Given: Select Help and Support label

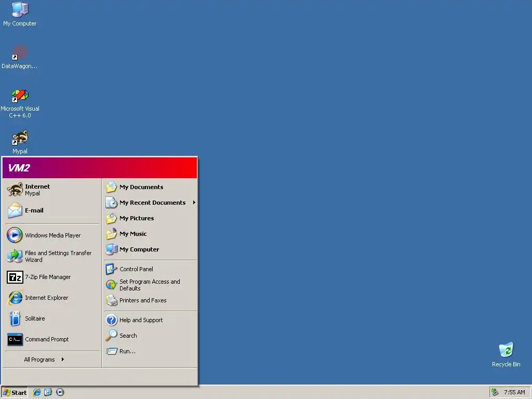Looking at the screenshot, I should pyautogui.click(x=141, y=320).
